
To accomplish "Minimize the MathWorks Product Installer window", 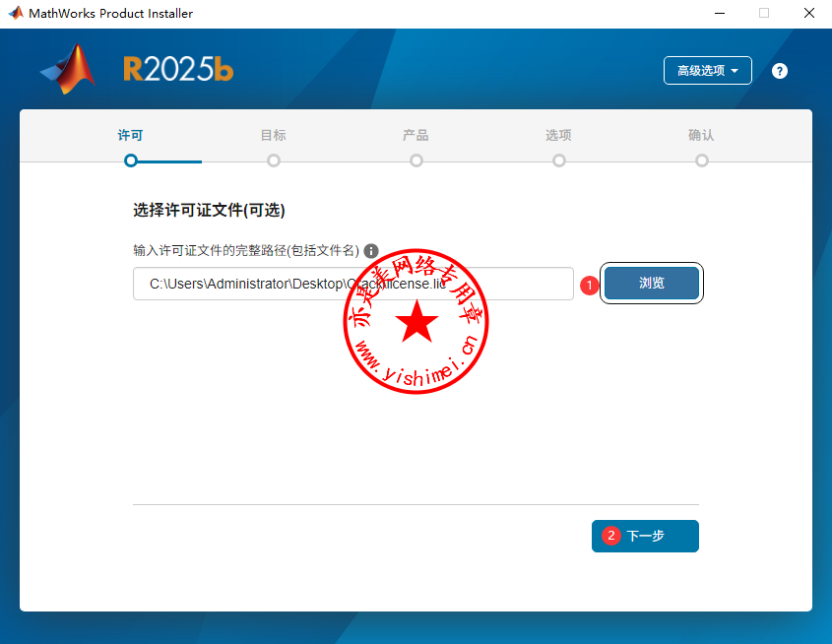I will (718, 13).
